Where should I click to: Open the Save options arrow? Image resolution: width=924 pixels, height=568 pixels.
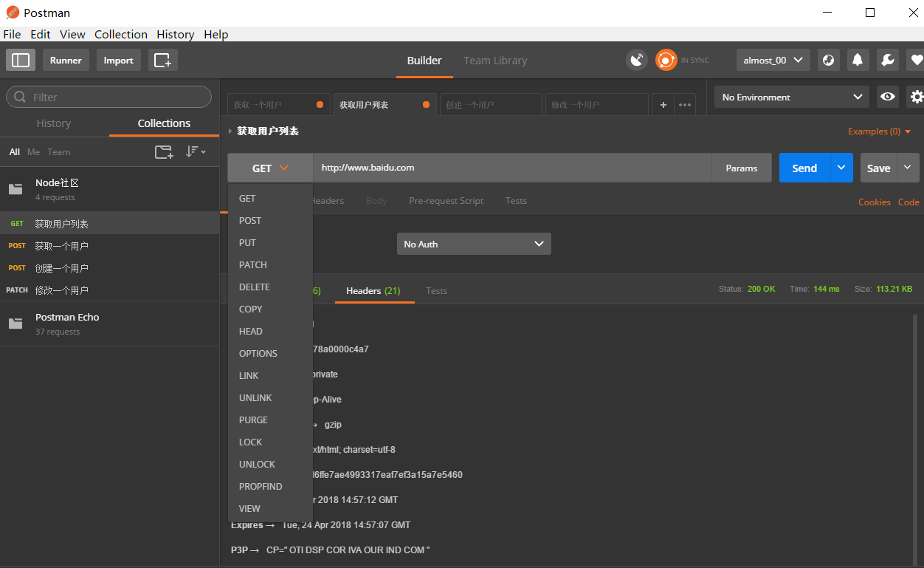(909, 168)
